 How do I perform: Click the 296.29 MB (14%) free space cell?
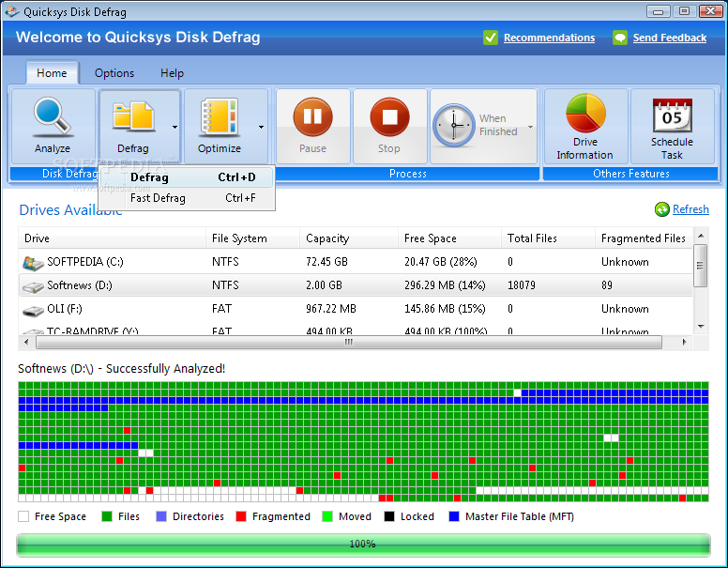445,284
